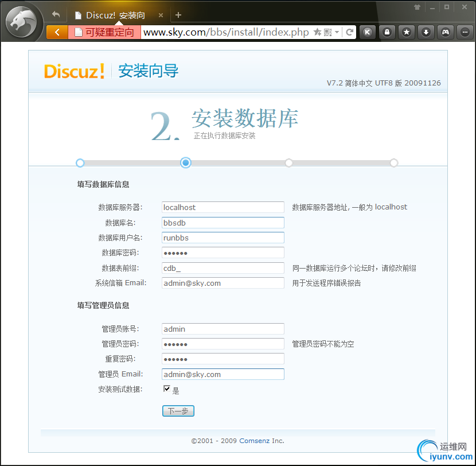Screen dimensions: 476x466
Task: Open downloads toolbar button
Action: tap(426, 32)
